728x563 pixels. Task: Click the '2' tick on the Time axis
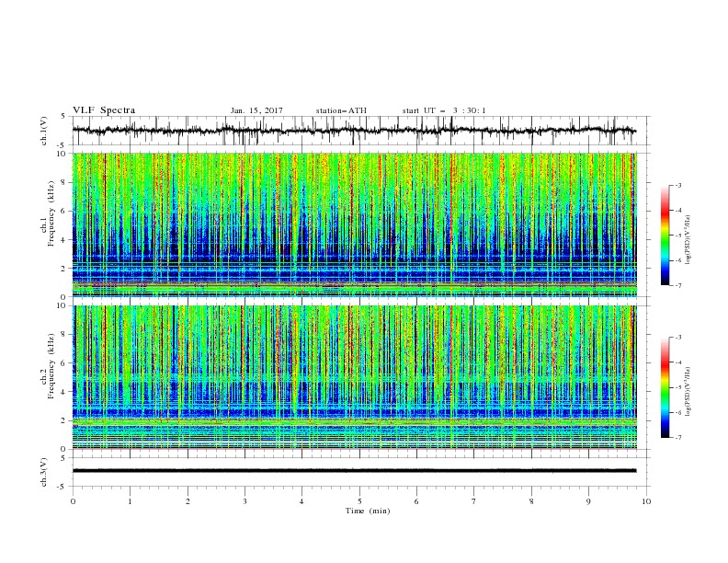[188, 501]
